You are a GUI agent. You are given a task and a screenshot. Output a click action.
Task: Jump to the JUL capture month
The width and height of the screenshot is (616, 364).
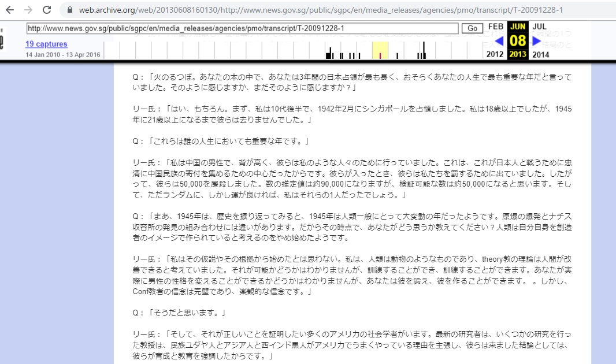[x=539, y=27]
